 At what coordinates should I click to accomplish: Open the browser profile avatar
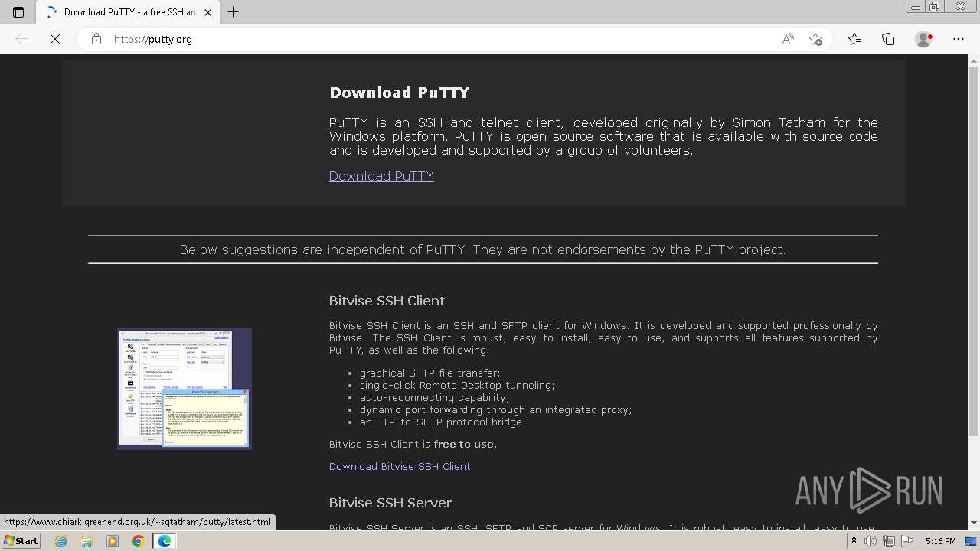[924, 39]
